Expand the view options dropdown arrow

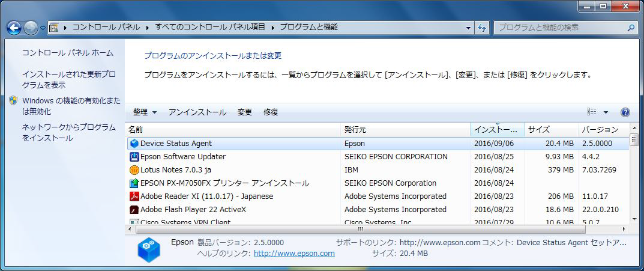pos(606,112)
